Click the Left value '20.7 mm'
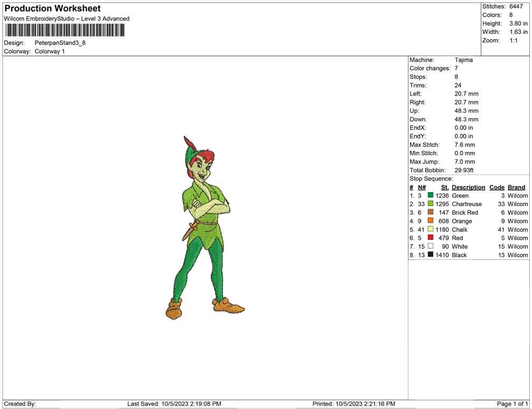 click(466, 93)
